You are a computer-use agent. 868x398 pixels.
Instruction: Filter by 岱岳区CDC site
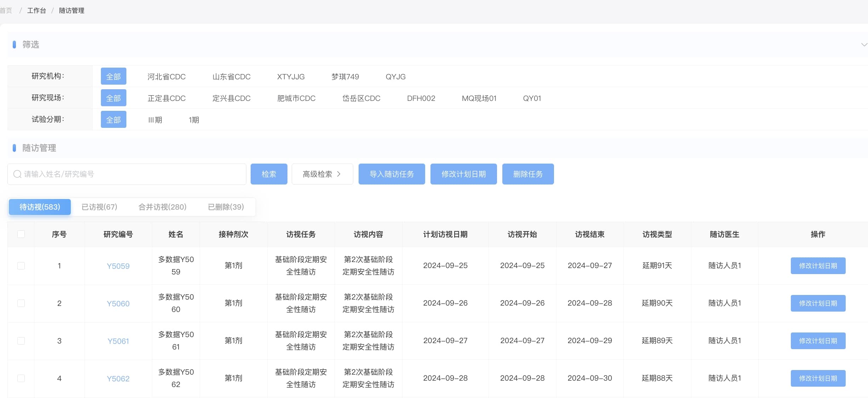(x=361, y=98)
